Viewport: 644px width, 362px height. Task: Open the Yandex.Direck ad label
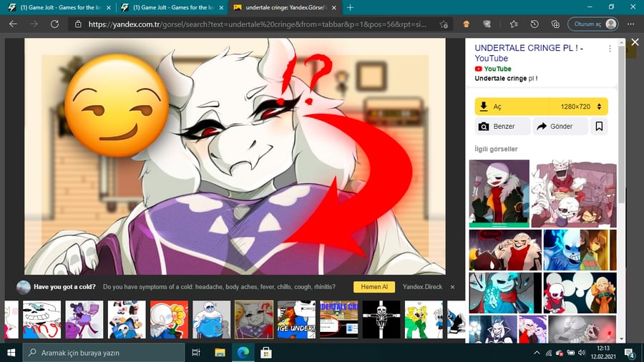point(422,287)
